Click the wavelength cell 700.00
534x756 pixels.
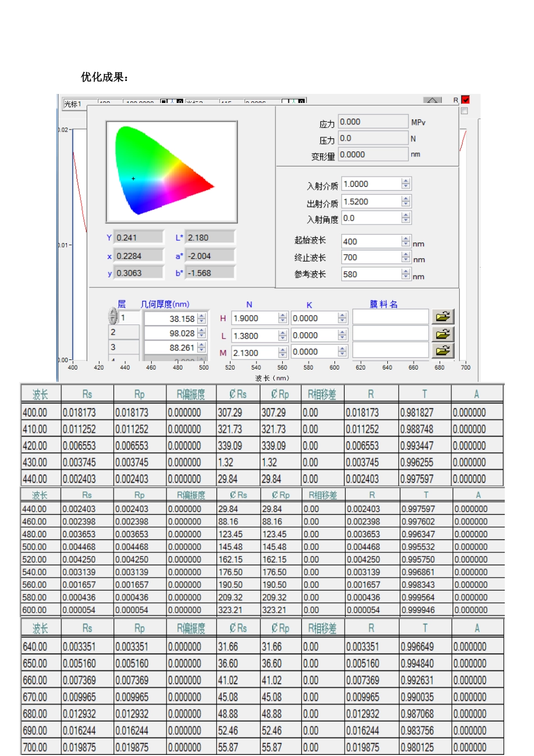click(40, 747)
